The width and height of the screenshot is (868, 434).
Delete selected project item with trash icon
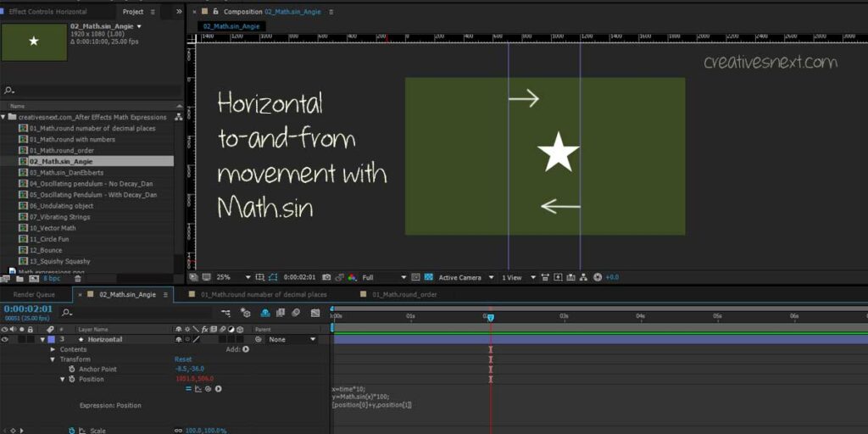click(x=78, y=278)
